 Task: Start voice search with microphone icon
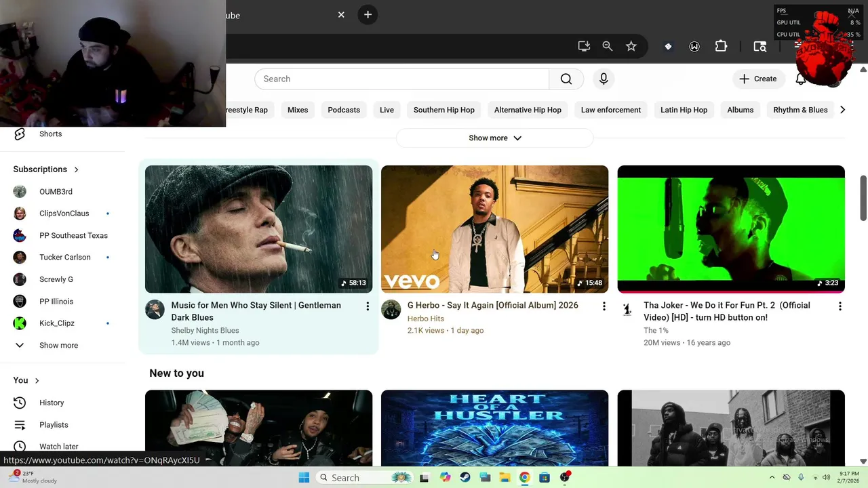tap(604, 79)
